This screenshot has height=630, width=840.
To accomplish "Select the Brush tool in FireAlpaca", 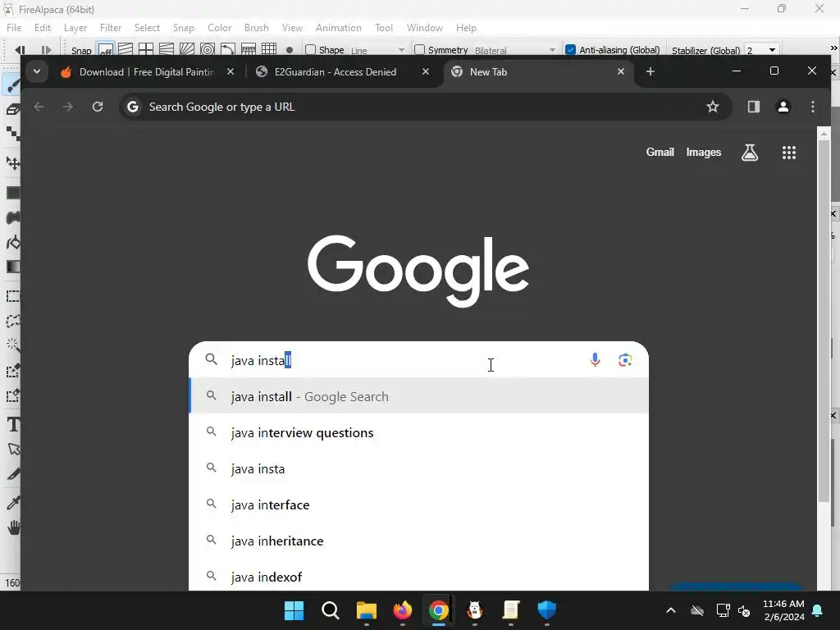I will click(13, 84).
